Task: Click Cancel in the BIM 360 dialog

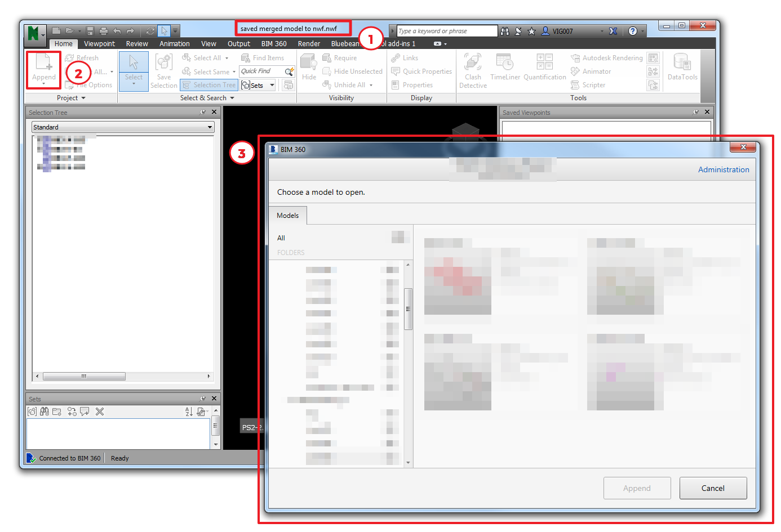Action: pyautogui.click(x=713, y=488)
